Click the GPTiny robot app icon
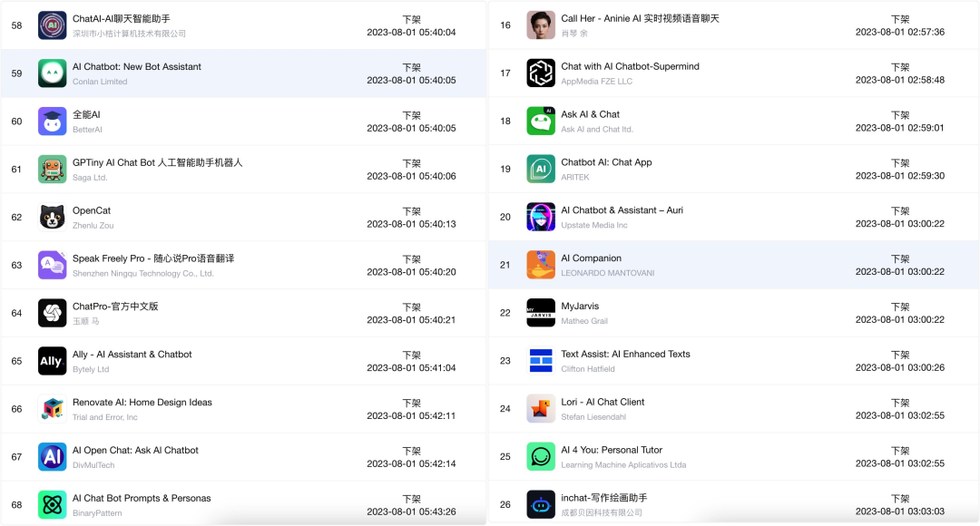This screenshot has height=526, width=980. [x=52, y=170]
